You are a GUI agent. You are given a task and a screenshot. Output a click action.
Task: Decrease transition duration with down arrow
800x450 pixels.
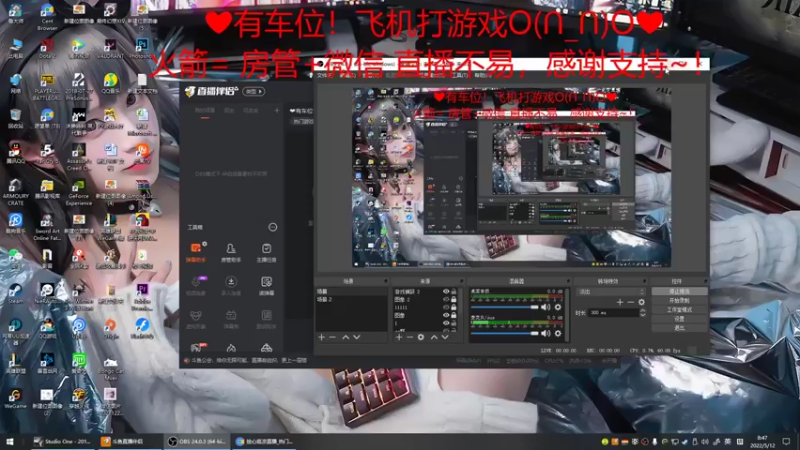[x=642, y=315]
